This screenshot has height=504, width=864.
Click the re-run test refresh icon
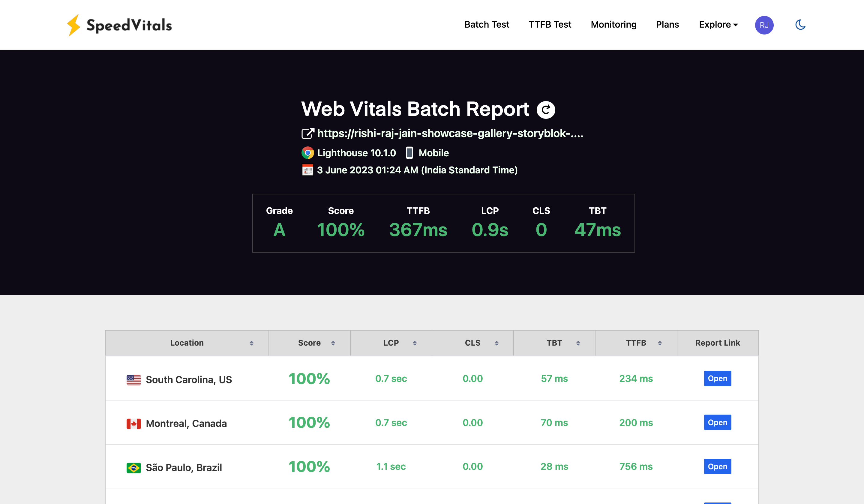click(x=545, y=110)
